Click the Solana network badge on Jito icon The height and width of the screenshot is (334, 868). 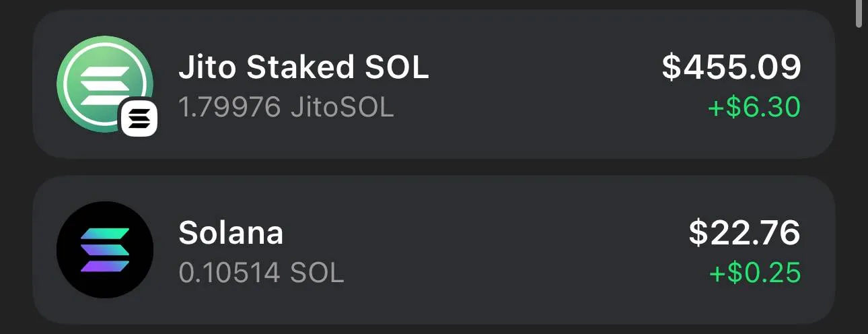(x=139, y=118)
